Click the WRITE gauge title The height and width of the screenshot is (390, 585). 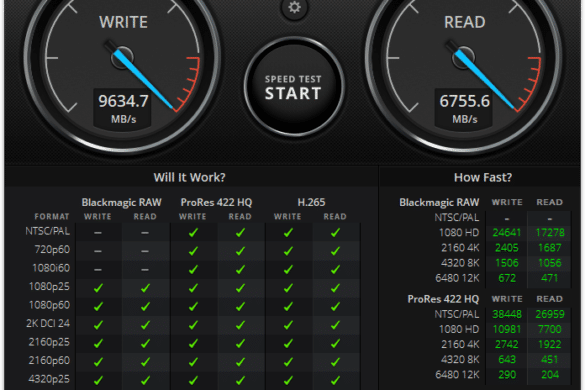click(x=123, y=22)
